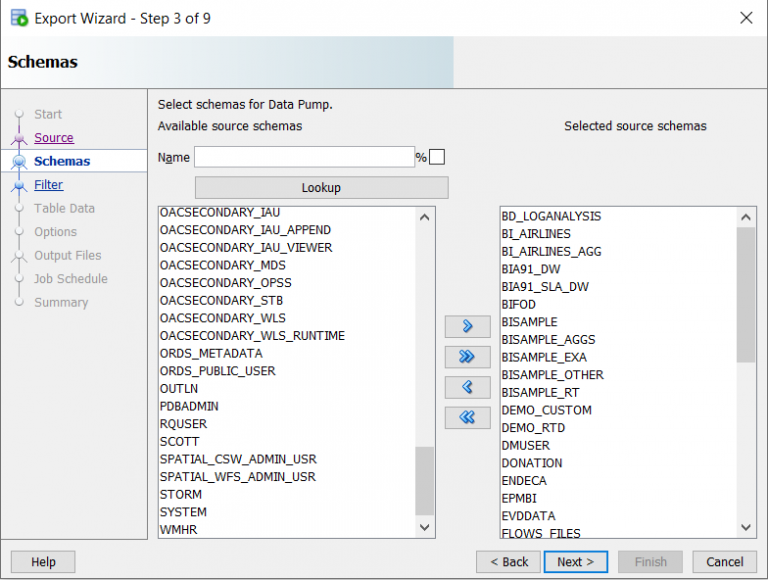The width and height of the screenshot is (768, 580).
Task: Click the remove all schemas double-left-arrow button
Action: (x=467, y=417)
